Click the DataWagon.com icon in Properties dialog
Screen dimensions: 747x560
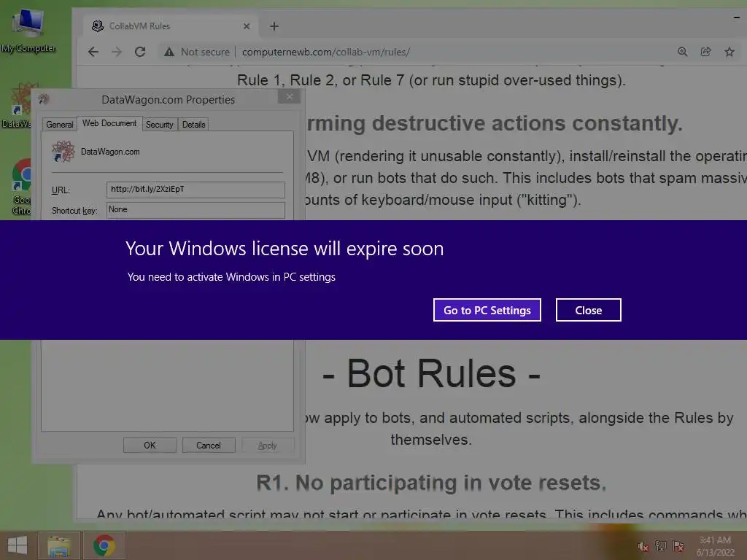pos(63,152)
